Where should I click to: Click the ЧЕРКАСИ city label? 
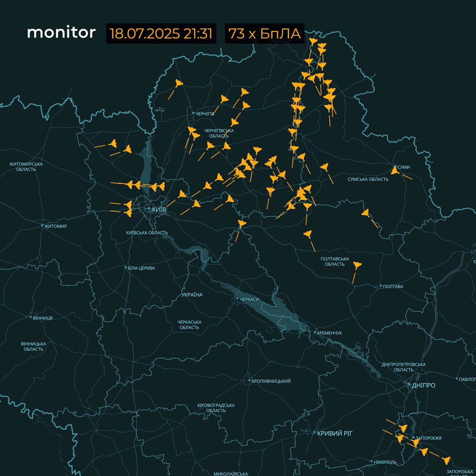(249, 300)
